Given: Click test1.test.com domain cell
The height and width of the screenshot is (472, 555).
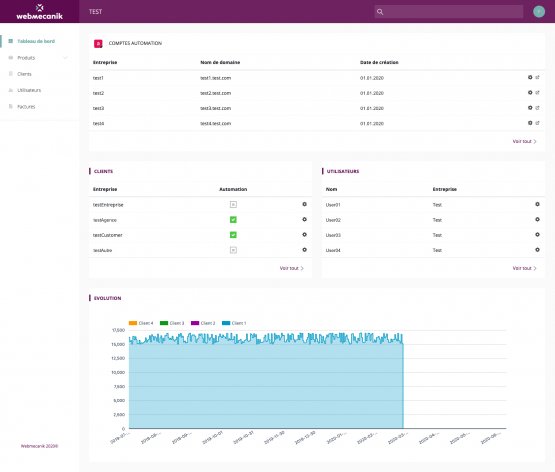Looking at the screenshot, I should coord(216,78).
